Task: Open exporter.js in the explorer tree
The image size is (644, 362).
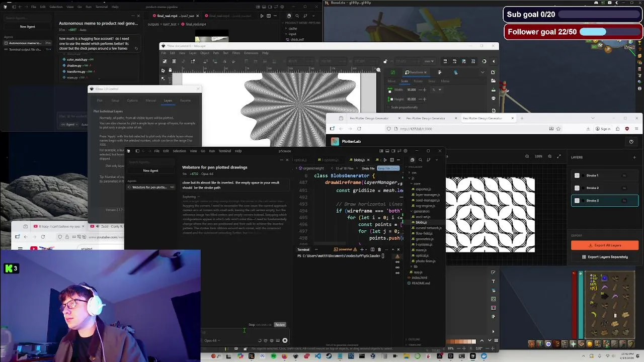Action: tap(423, 189)
